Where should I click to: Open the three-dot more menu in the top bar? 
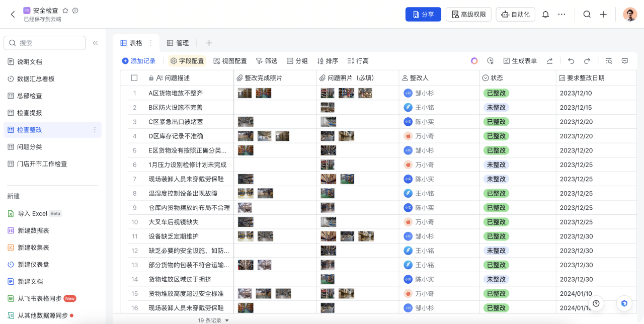(x=562, y=14)
